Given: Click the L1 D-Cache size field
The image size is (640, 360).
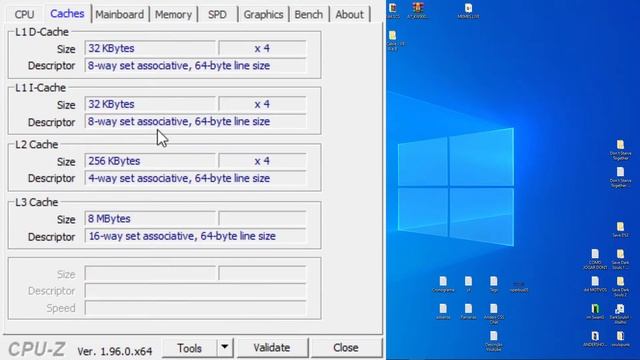Looking at the screenshot, I should point(150,48).
